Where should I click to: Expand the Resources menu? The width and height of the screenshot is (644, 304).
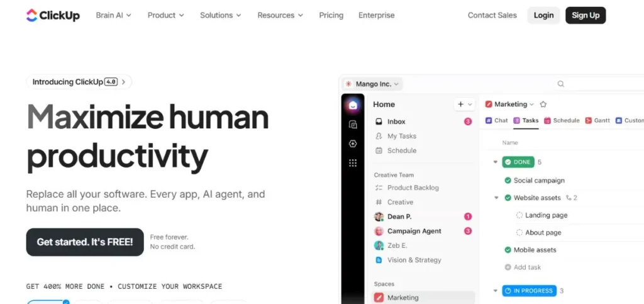click(x=280, y=15)
